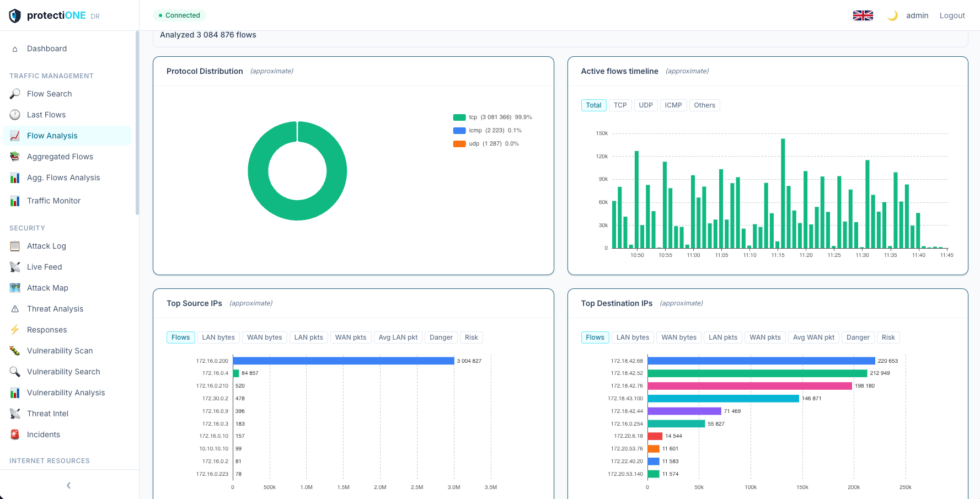Click the Attack Map icon

click(x=15, y=288)
